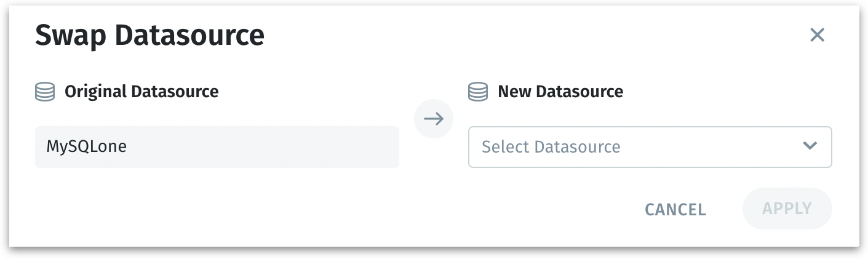Click the New Datasource label

tap(560, 92)
